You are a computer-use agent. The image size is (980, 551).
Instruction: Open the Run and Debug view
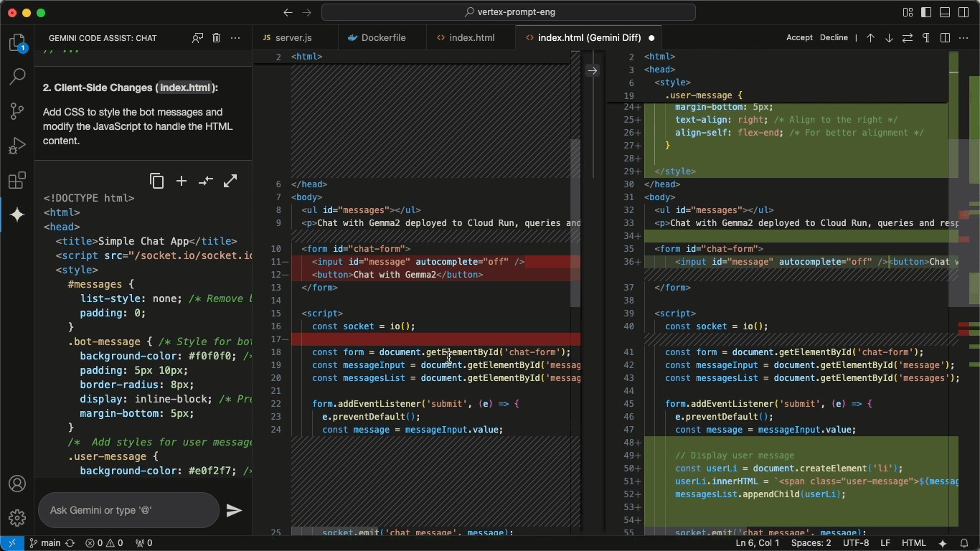pos(17,146)
